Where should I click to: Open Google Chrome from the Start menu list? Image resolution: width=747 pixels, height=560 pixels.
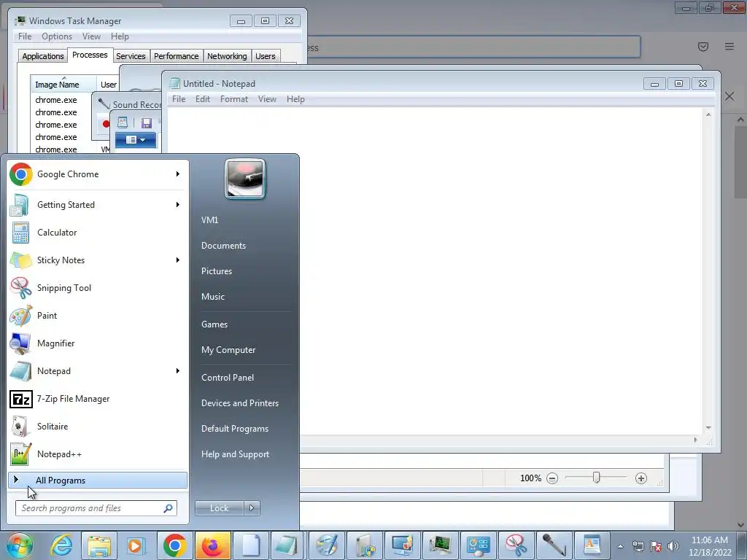click(x=98, y=174)
